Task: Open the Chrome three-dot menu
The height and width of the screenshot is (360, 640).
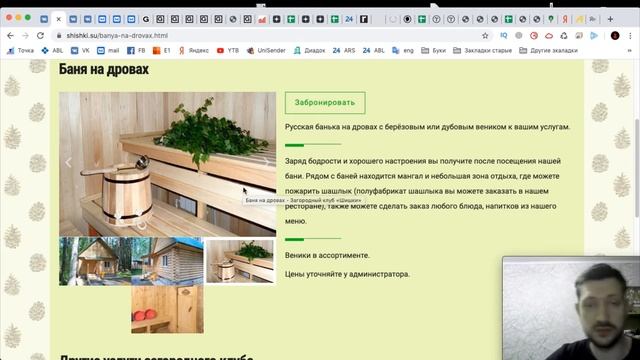Action: pyautogui.click(x=630, y=36)
